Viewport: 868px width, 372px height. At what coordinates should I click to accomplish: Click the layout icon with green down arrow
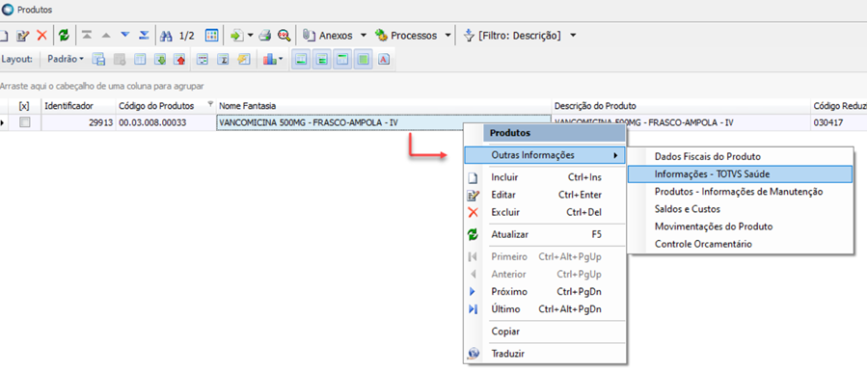click(160, 59)
